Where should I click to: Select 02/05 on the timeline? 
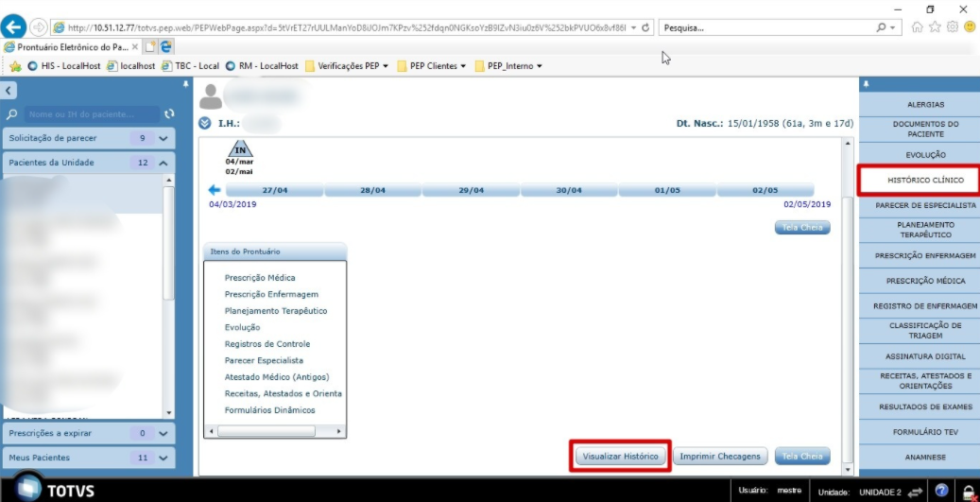[765, 190]
